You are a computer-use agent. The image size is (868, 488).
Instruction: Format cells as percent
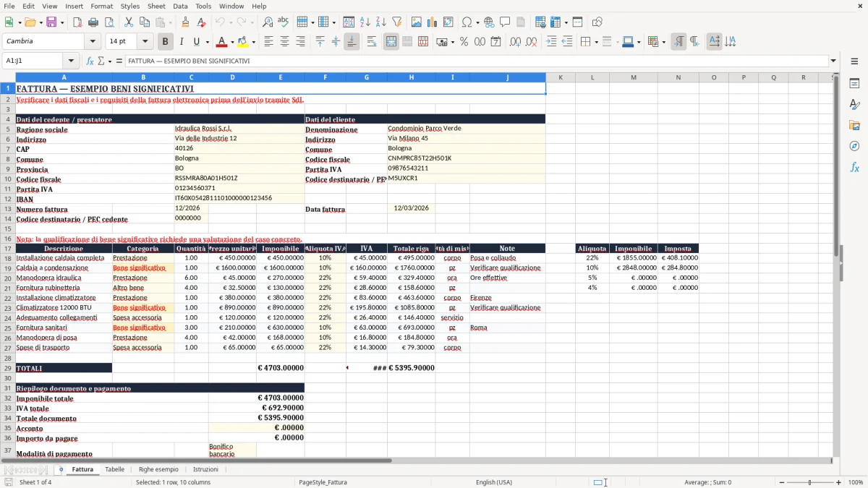point(464,42)
